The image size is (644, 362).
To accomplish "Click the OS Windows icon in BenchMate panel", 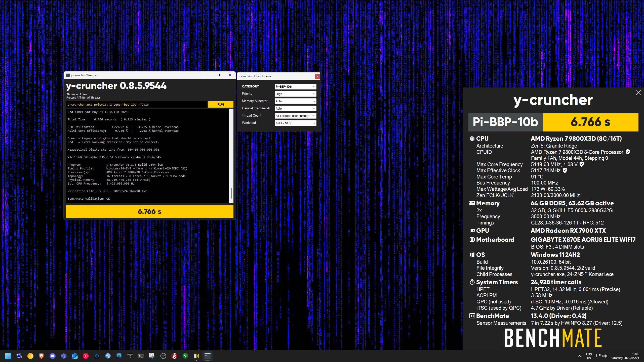I will [472, 255].
